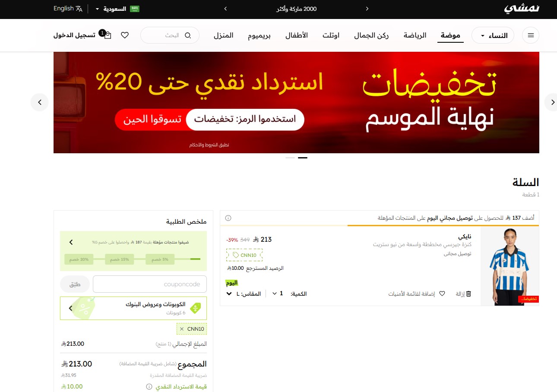Open the hamburger menu button
The width and height of the screenshot is (557, 392).
click(x=531, y=35)
